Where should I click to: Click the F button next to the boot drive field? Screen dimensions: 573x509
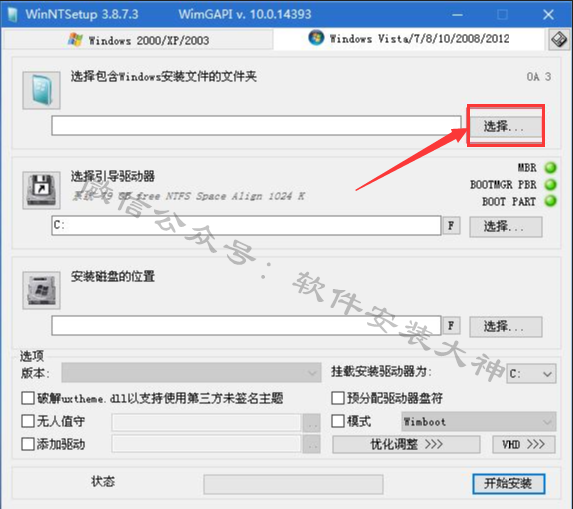[451, 225]
